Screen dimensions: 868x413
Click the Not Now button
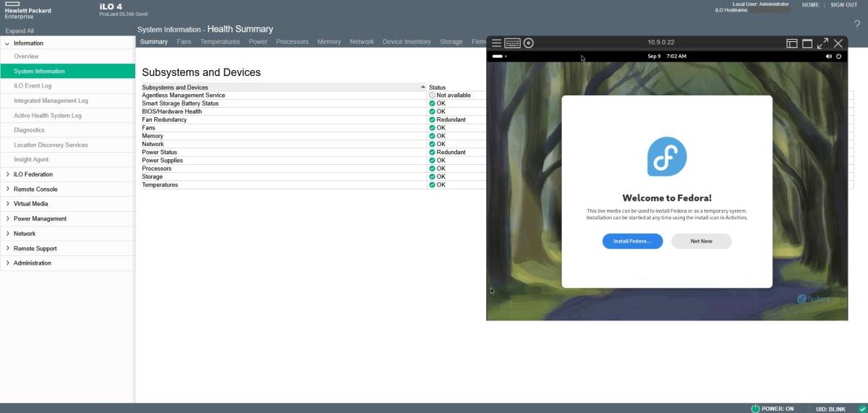tap(701, 241)
